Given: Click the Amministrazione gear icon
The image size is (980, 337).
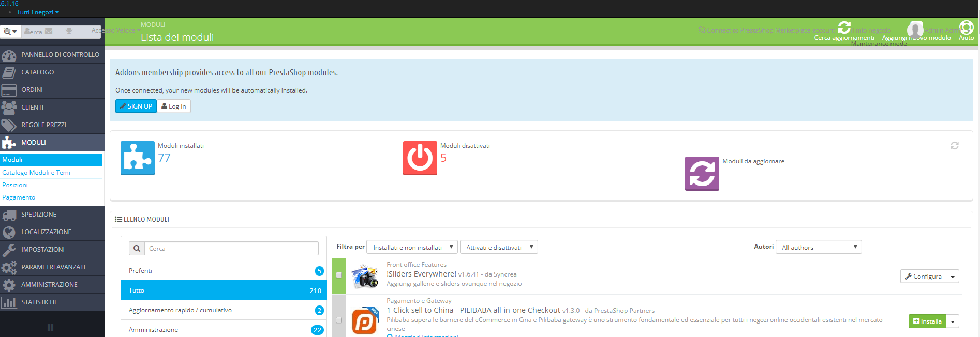Looking at the screenshot, I should (x=9, y=285).
